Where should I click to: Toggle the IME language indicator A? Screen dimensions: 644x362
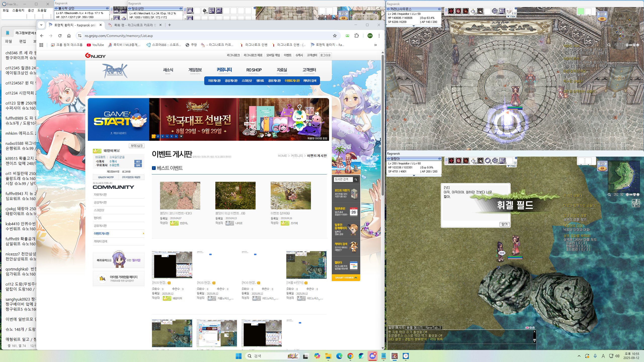[x=603, y=356]
